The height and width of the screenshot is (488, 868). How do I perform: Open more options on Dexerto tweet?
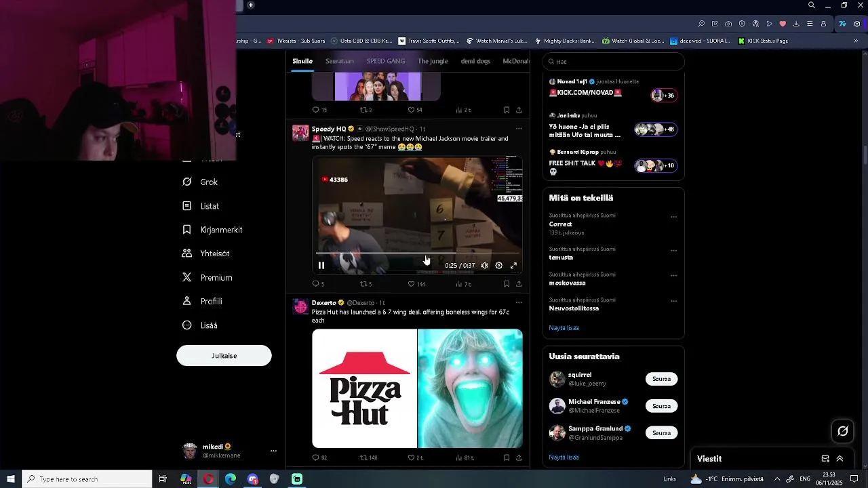click(x=519, y=302)
